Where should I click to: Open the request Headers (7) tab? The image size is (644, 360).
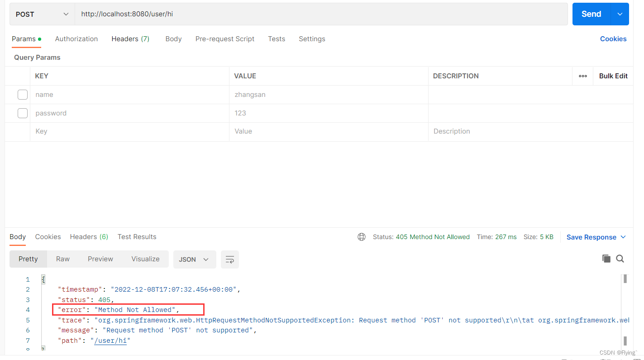pyautogui.click(x=130, y=39)
